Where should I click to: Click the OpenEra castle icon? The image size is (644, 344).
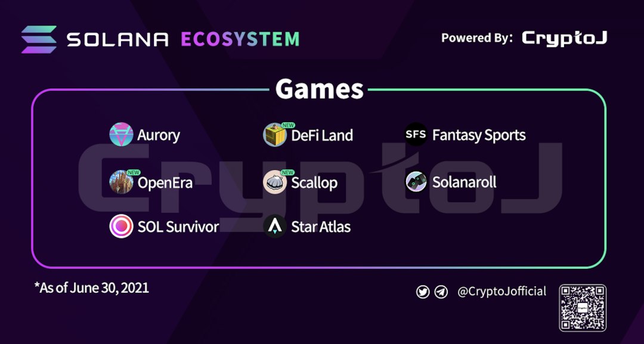(121, 182)
